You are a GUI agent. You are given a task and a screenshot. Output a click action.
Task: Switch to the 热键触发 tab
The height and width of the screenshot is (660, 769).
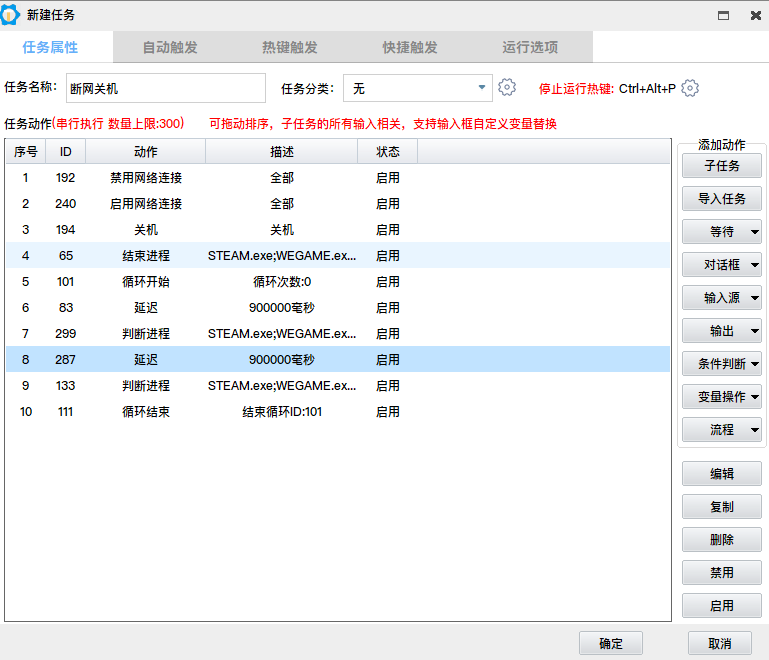(290, 47)
